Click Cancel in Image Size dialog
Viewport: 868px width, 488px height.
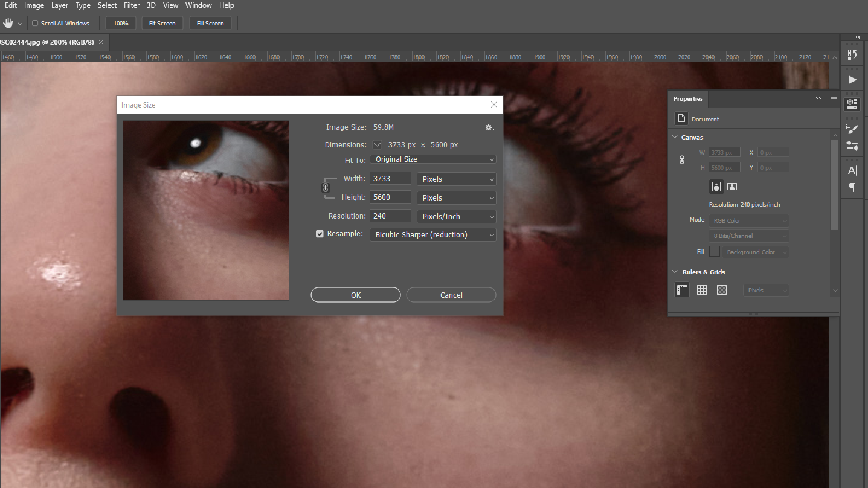coord(451,295)
